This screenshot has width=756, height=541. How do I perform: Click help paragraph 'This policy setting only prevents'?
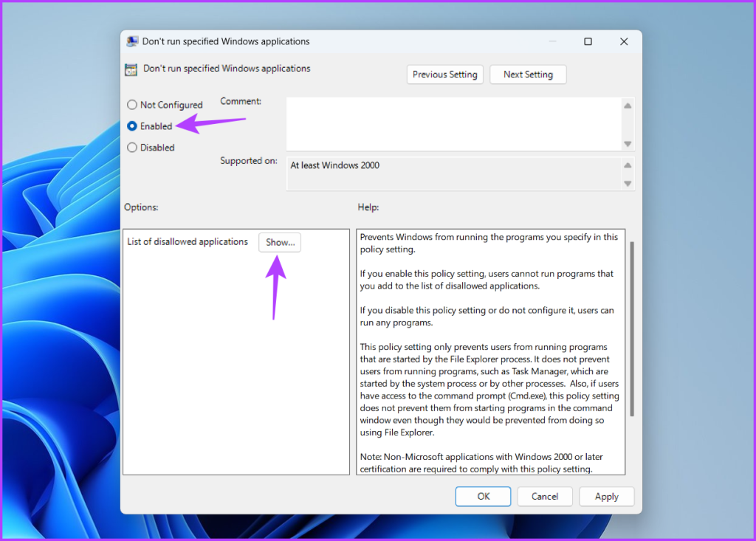(489, 390)
